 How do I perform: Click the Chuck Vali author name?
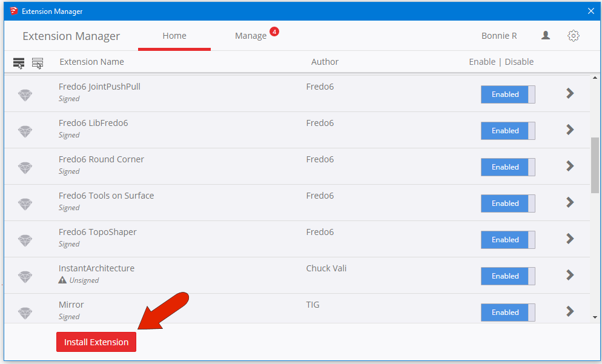326,268
